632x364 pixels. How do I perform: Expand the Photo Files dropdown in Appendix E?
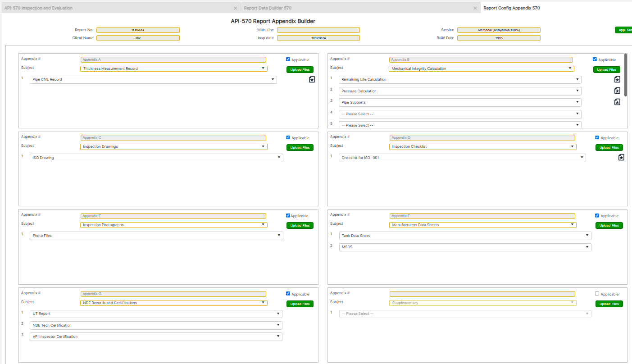(x=278, y=235)
